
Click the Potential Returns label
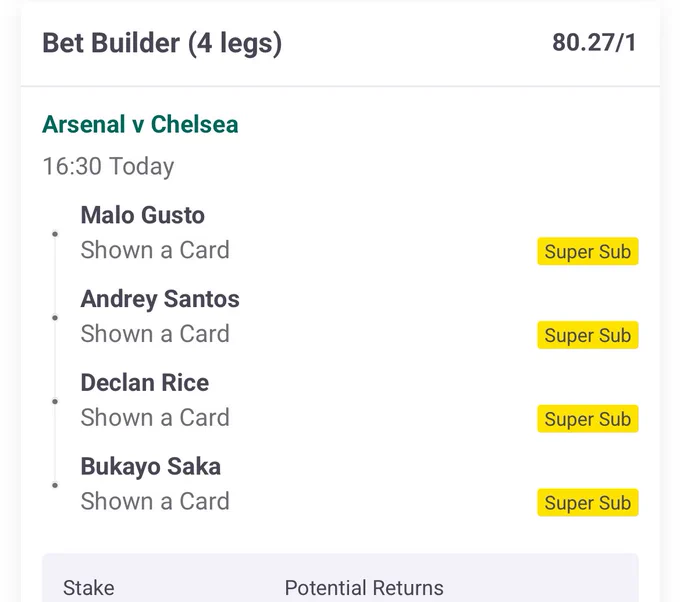(364, 588)
